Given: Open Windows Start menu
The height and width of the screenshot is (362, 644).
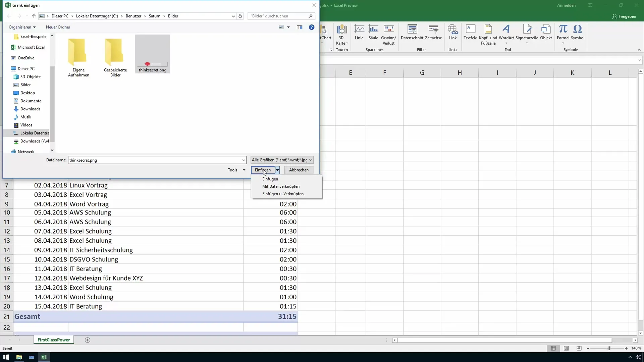Looking at the screenshot, I should [x=6, y=357].
